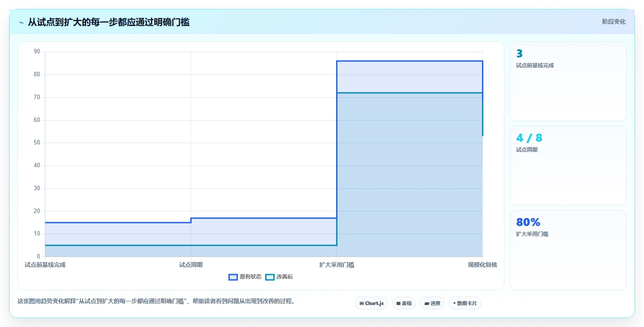Click the y-axis value 50
644x327 pixels.
click(x=37, y=143)
